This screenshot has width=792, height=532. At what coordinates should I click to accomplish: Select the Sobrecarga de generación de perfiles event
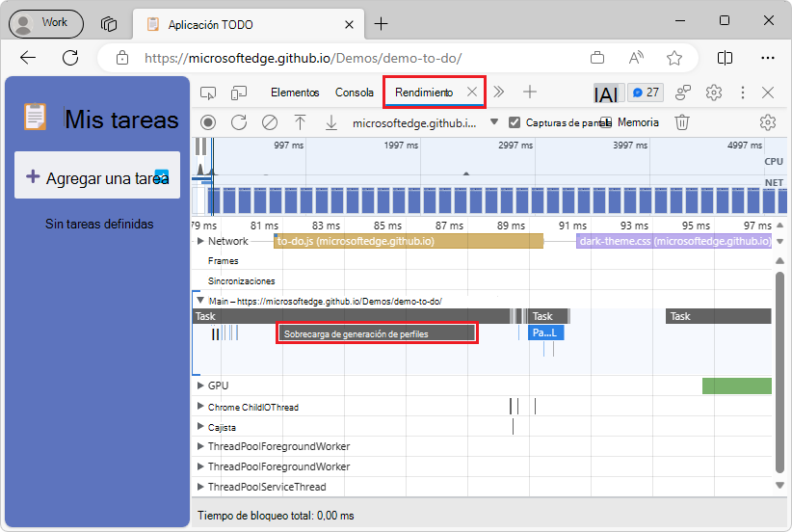tap(377, 333)
